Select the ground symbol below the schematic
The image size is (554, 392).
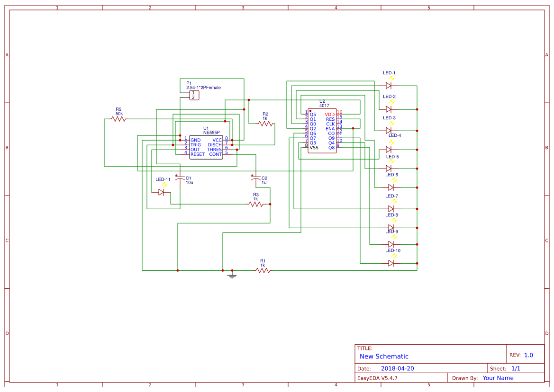[x=232, y=275]
